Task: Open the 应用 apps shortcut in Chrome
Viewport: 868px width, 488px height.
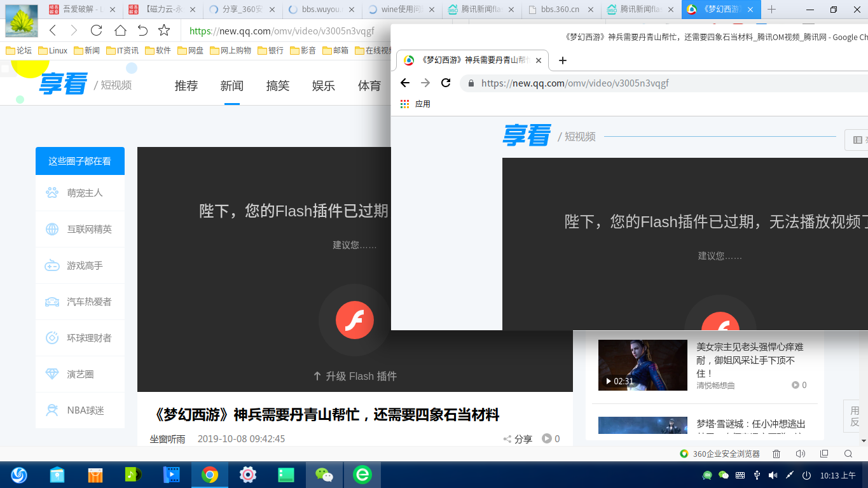Action: coord(416,104)
